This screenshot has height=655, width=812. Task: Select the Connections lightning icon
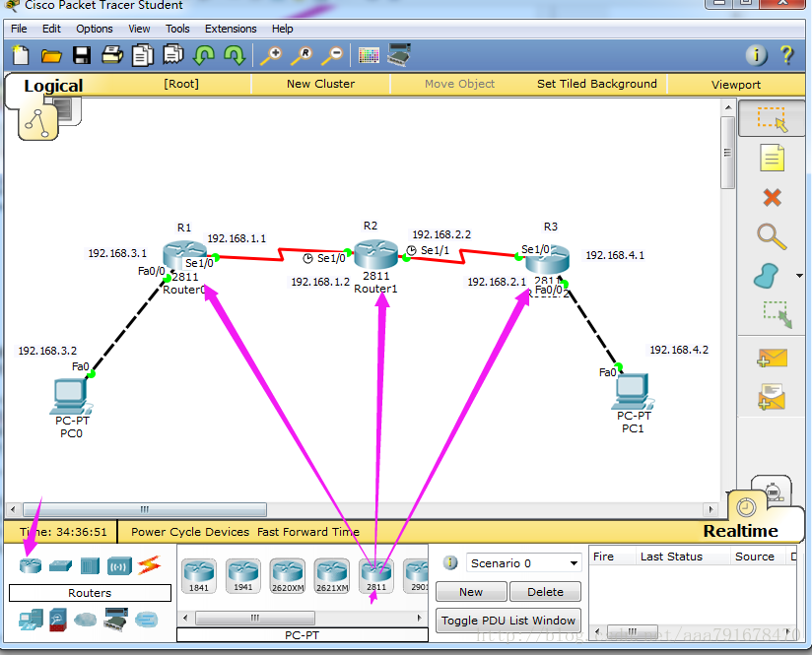click(x=150, y=565)
